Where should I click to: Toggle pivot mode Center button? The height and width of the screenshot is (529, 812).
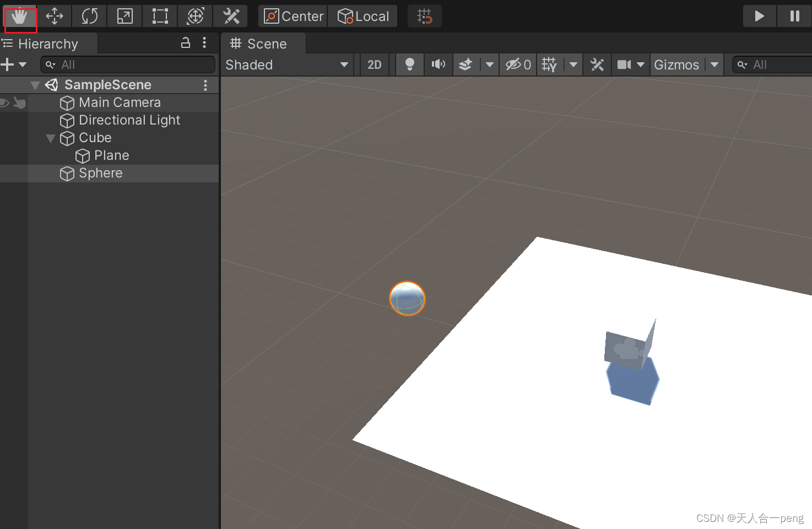tap(293, 17)
